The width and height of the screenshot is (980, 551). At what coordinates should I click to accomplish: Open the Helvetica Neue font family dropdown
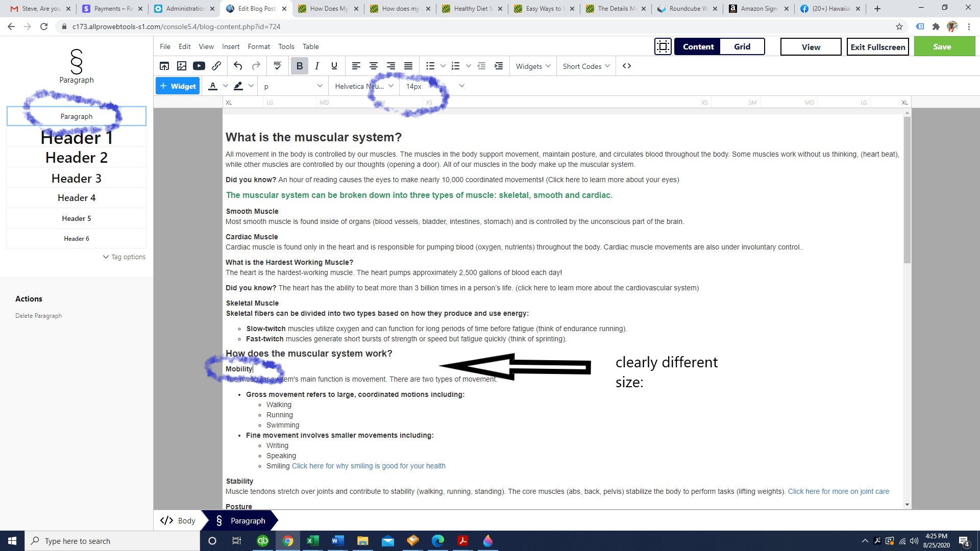pos(364,86)
